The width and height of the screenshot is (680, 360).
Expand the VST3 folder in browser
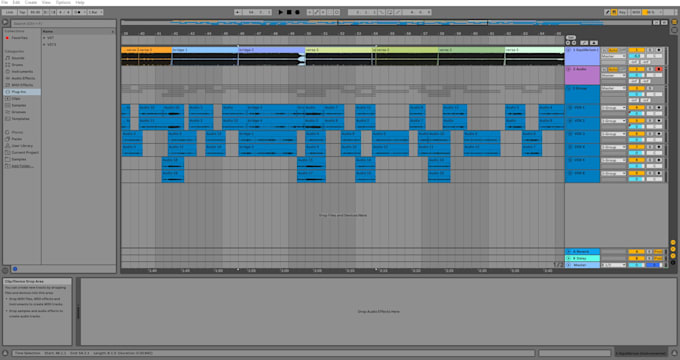tap(44, 44)
